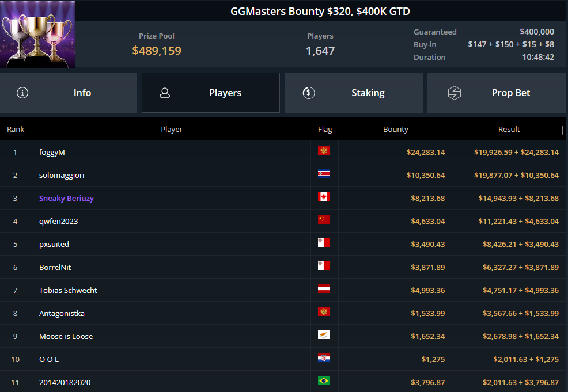The height and width of the screenshot is (392, 568).
Task: Click result $19,926.59 + $24,283.14
Action: coord(517,153)
